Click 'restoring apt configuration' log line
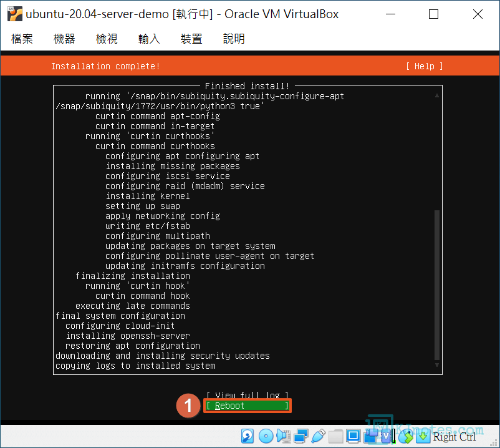This screenshot has width=500, height=448. pos(133,346)
